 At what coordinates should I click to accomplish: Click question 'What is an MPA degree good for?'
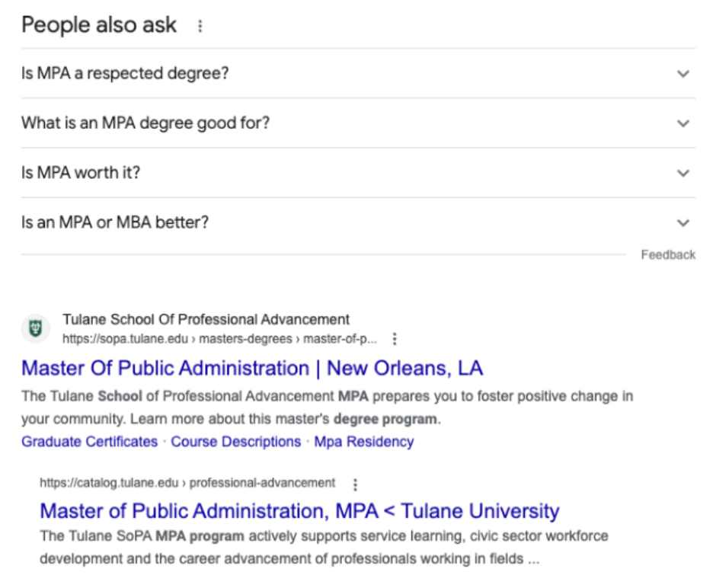(x=145, y=123)
